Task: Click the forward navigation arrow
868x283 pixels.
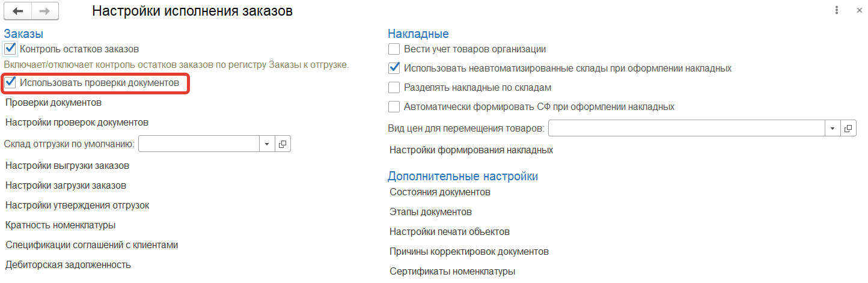Action: (x=45, y=11)
